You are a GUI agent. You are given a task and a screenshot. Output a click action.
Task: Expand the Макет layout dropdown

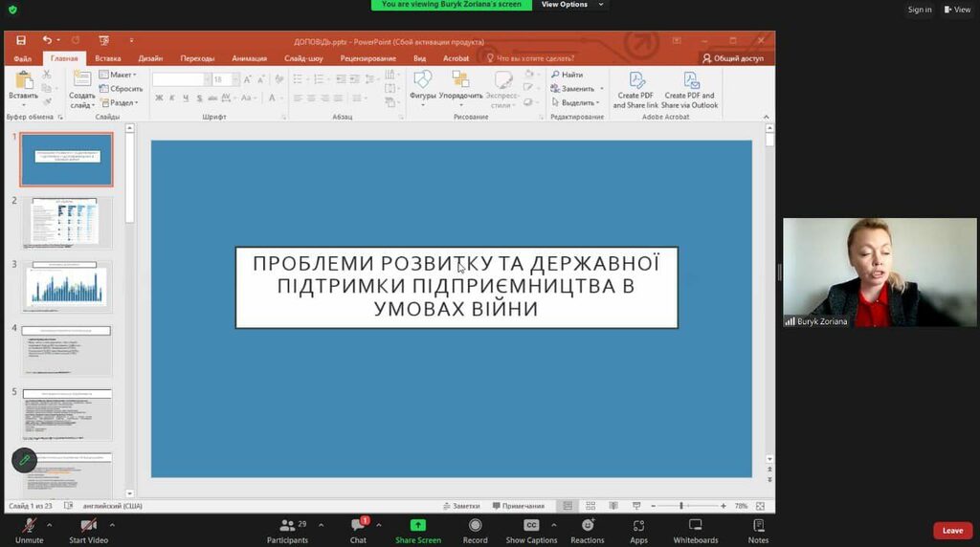click(122, 75)
